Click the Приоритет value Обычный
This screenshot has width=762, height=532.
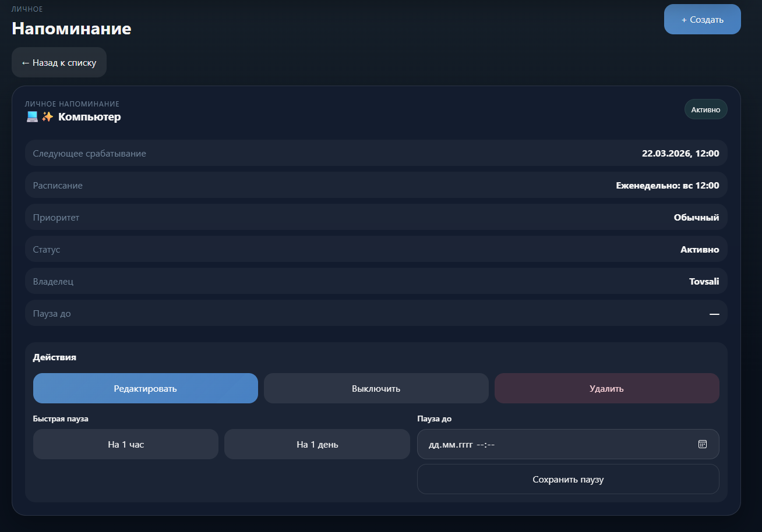point(696,218)
